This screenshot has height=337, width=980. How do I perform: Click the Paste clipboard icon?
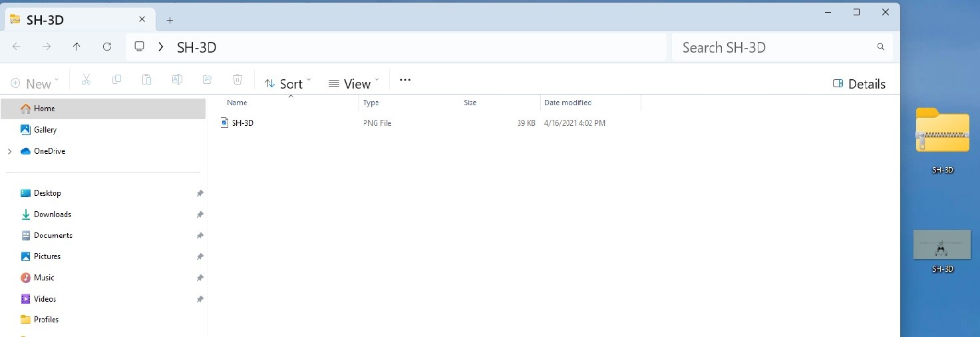pyautogui.click(x=146, y=80)
